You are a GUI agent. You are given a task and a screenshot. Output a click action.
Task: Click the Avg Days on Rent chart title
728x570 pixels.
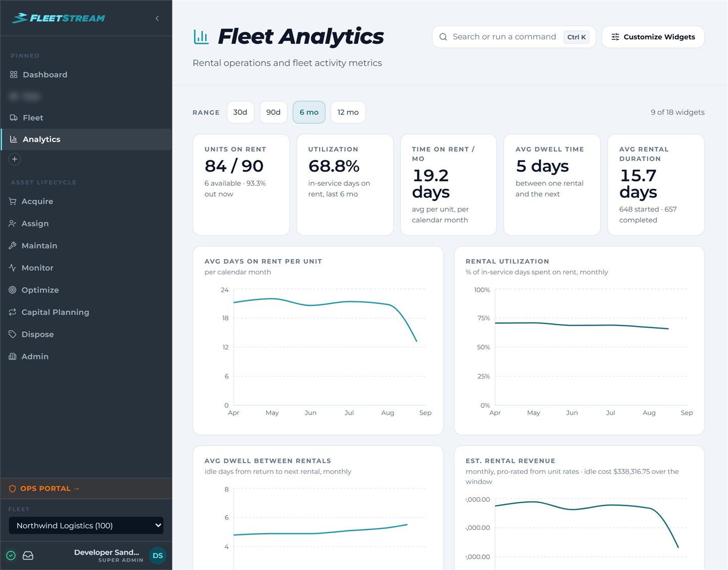tap(263, 261)
